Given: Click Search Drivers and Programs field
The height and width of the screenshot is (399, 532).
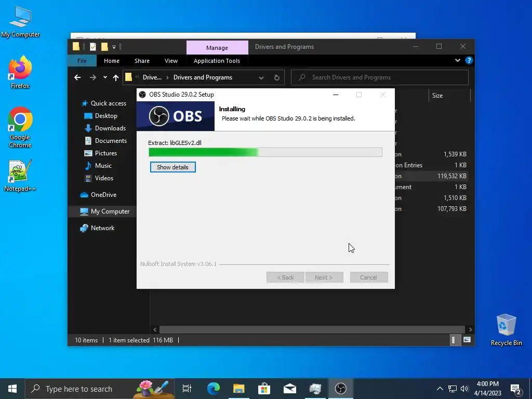Looking at the screenshot, I should click(380, 77).
